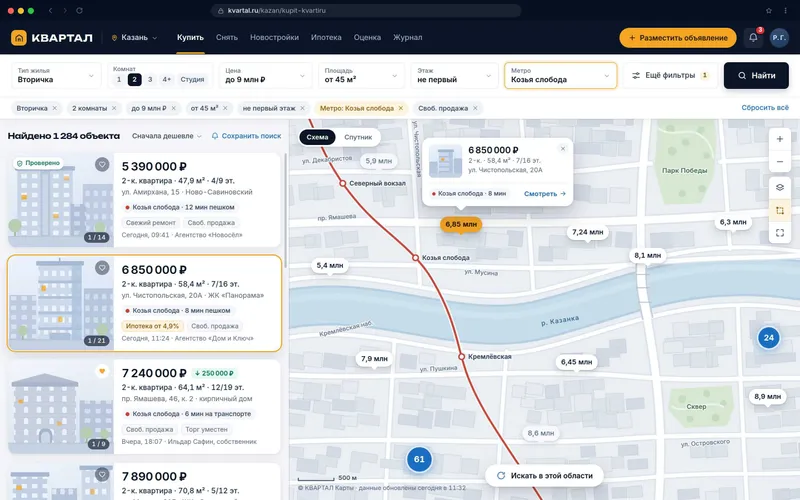This screenshot has width=800, height=500.
Task: Select room count 3
Action: [149, 79]
